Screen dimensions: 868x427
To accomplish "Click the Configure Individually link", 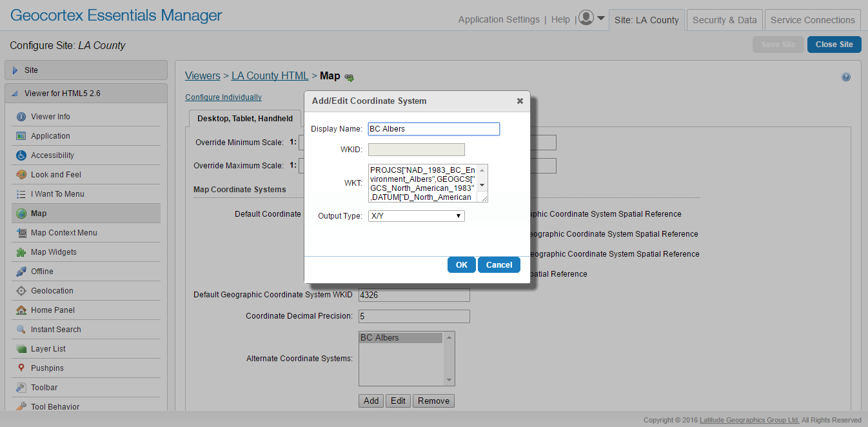I will [x=223, y=97].
